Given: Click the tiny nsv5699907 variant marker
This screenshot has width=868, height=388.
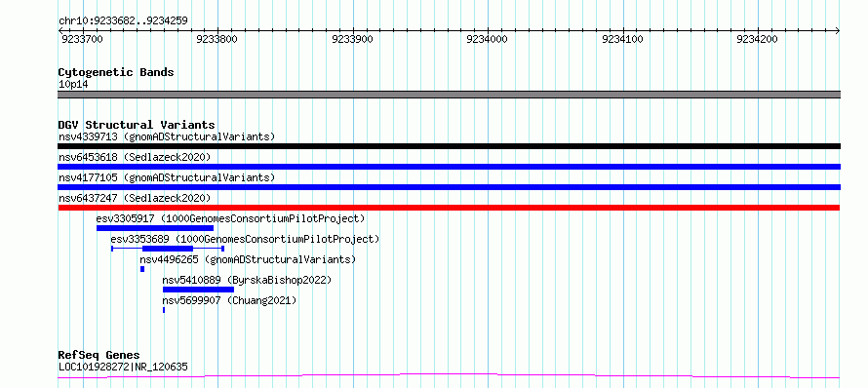Looking at the screenshot, I should pyautogui.click(x=164, y=310).
